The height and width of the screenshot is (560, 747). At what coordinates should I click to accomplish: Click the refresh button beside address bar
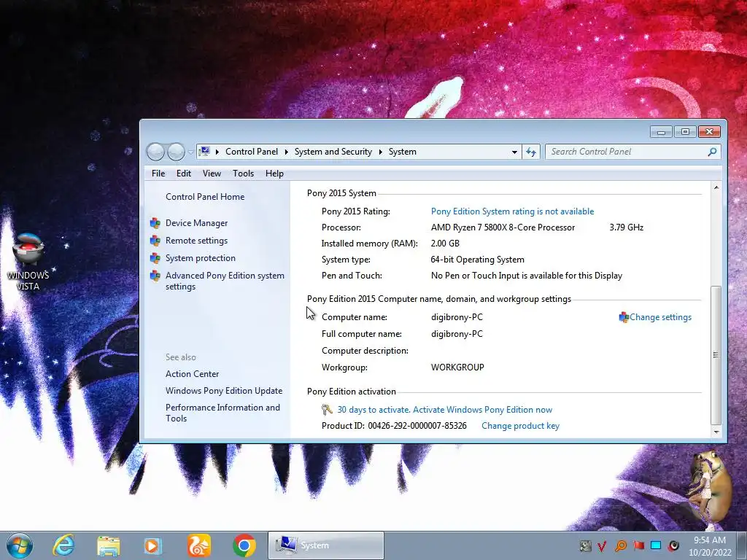pyautogui.click(x=531, y=152)
